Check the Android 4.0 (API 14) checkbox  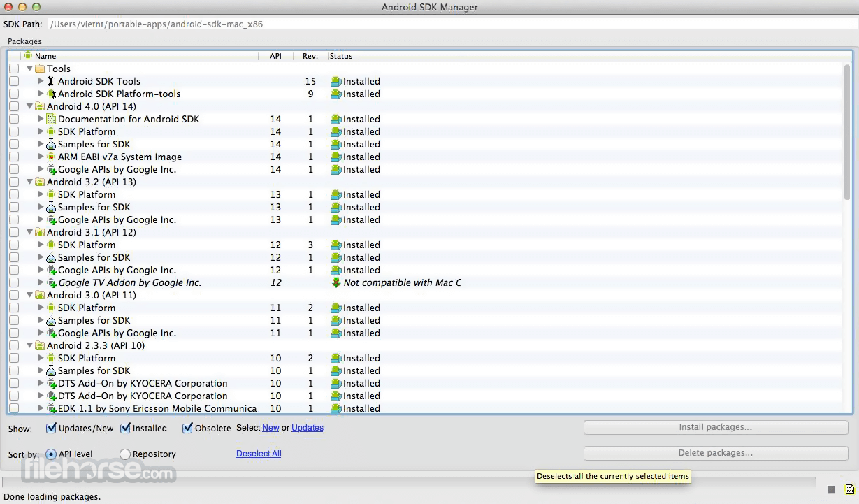click(x=14, y=106)
